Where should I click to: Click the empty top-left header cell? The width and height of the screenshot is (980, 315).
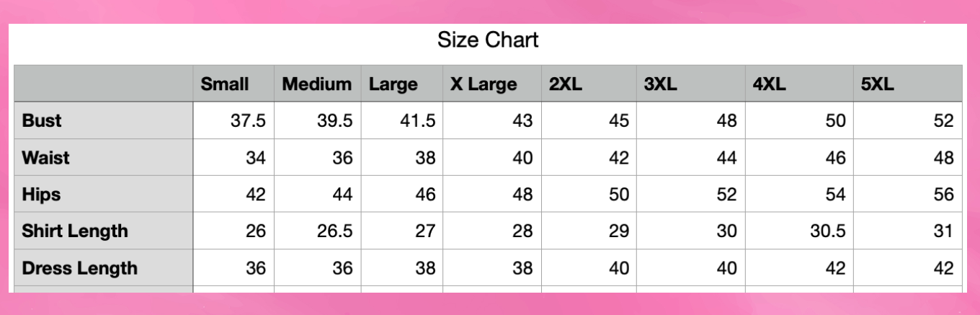[104, 84]
